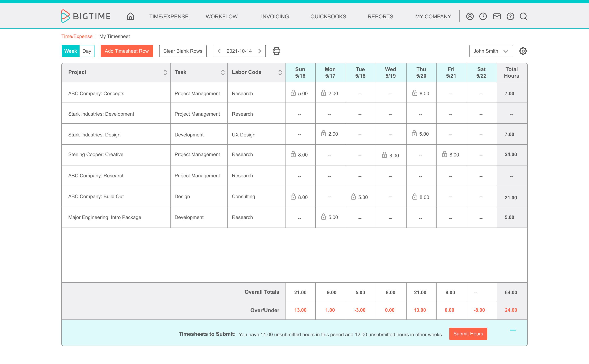
Task: Open timesheet settings gear icon
Action: coord(523,51)
